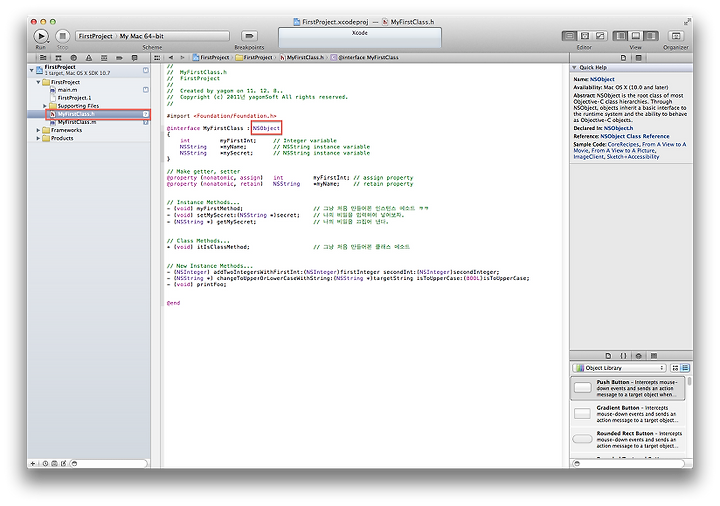
Task: Choose the My Mac 64-bit destination
Action: click(x=141, y=36)
